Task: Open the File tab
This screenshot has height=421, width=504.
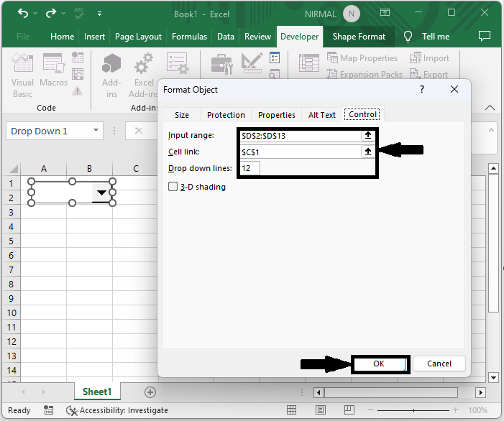Action: [x=23, y=37]
